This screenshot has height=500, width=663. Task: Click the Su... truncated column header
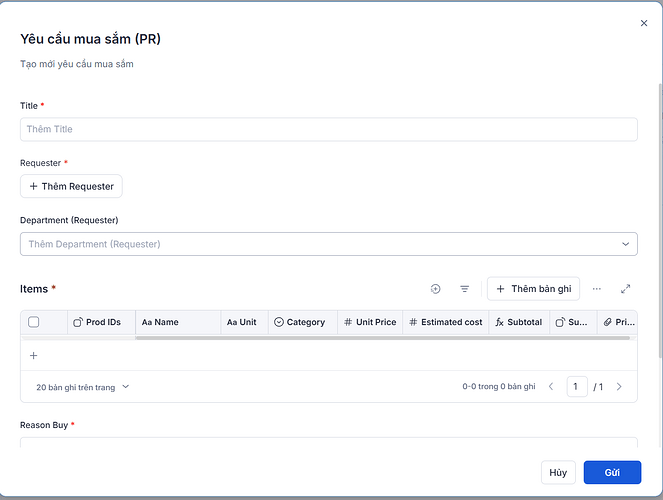click(x=573, y=322)
